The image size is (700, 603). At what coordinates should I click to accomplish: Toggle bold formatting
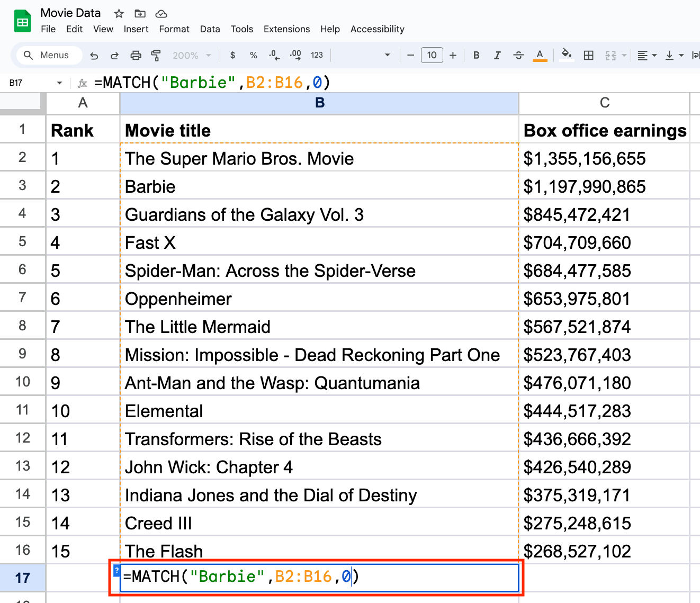tap(477, 55)
